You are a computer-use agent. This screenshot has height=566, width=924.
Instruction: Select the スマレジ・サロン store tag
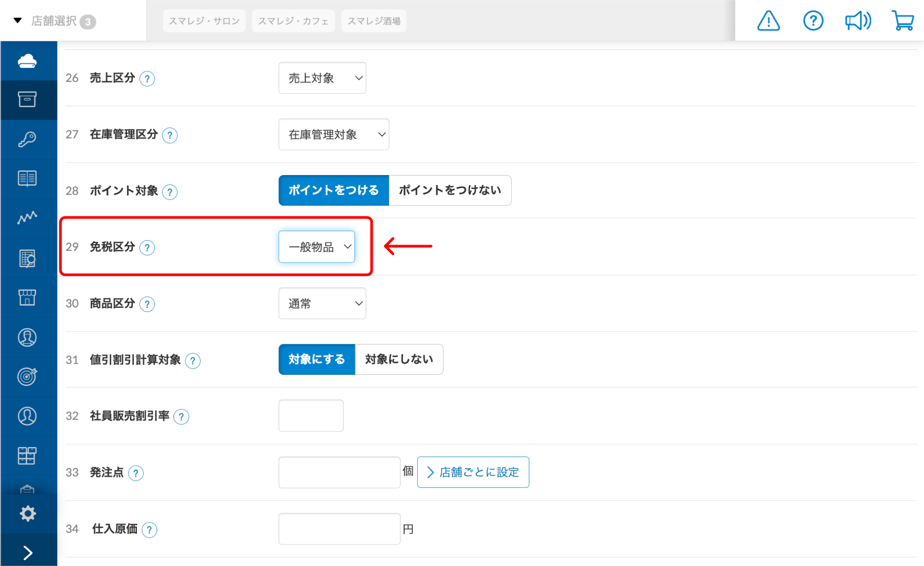tap(204, 21)
